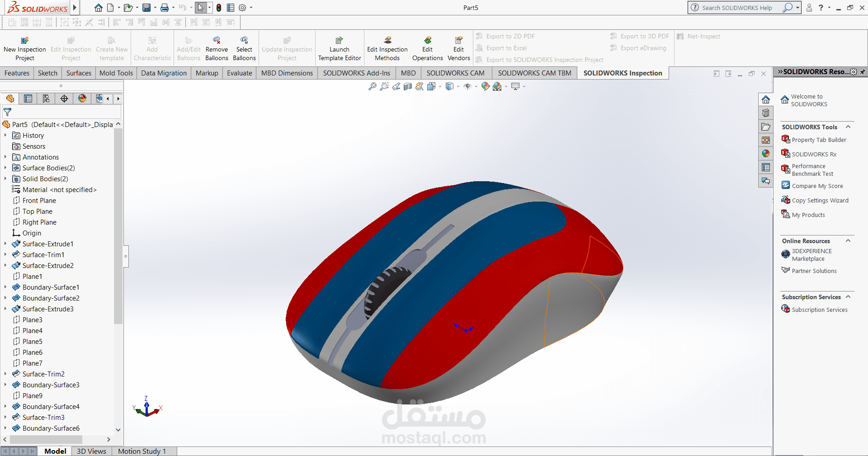The height and width of the screenshot is (456, 868).
Task: Activate the Section View tool
Action: click(407, 86)
